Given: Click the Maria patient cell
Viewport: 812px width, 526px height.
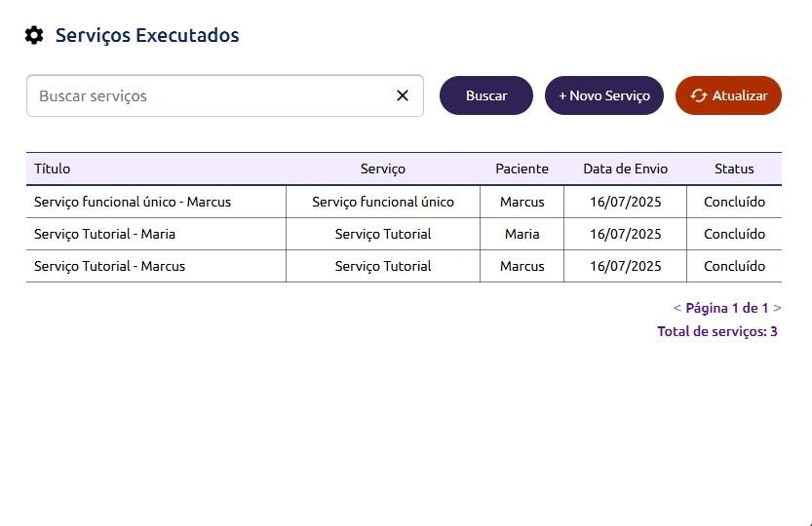Looking at the screenshot, I should coord(522,234).
